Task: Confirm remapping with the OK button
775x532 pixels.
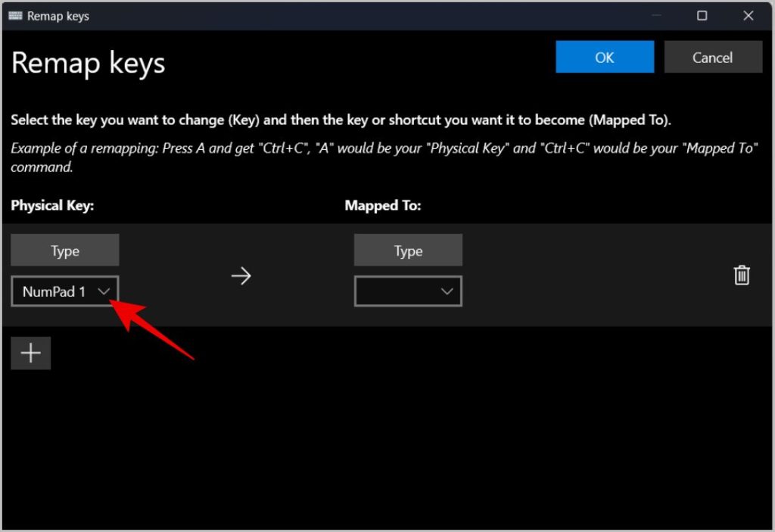Action: [605, 58]
